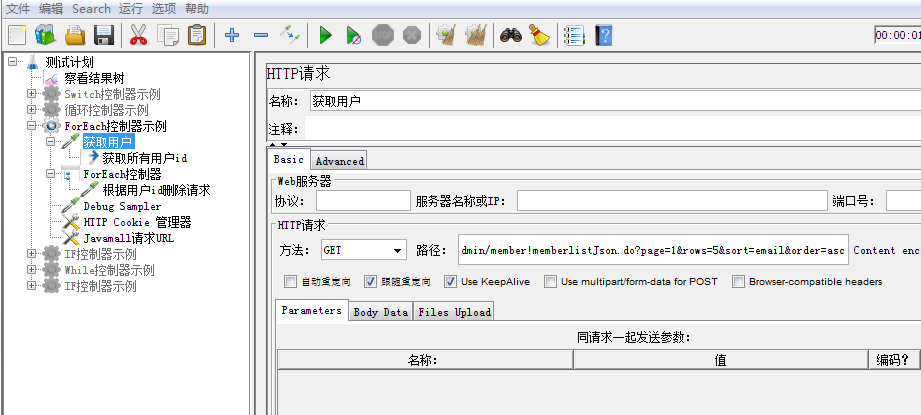Select the Switch控制器示例 tree item

click(112, 94)
